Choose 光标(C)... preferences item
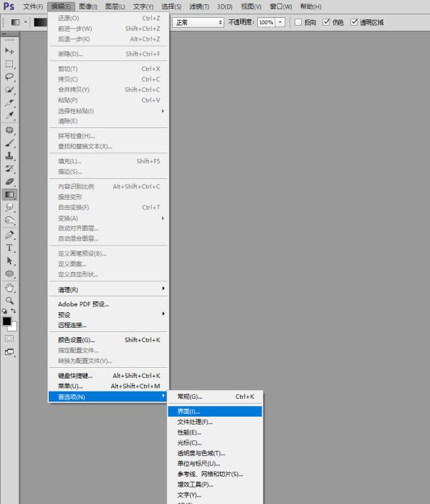 point(215,442)
